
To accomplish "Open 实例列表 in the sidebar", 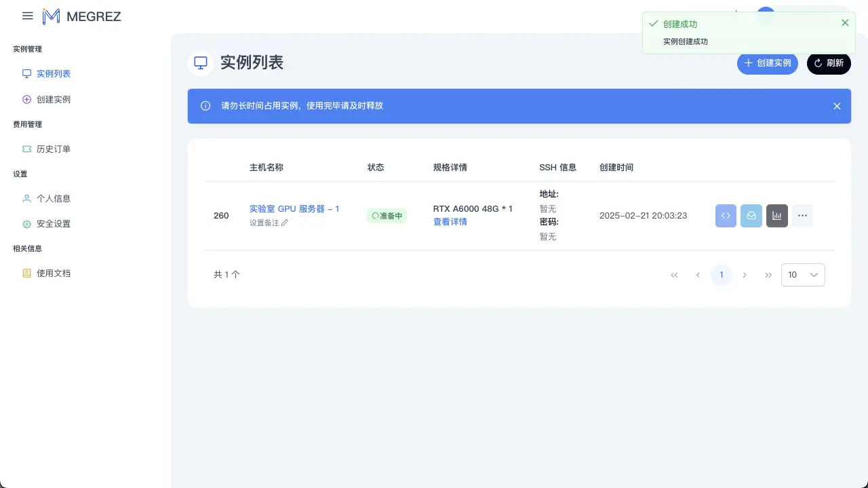I will (x=54, y=73).
